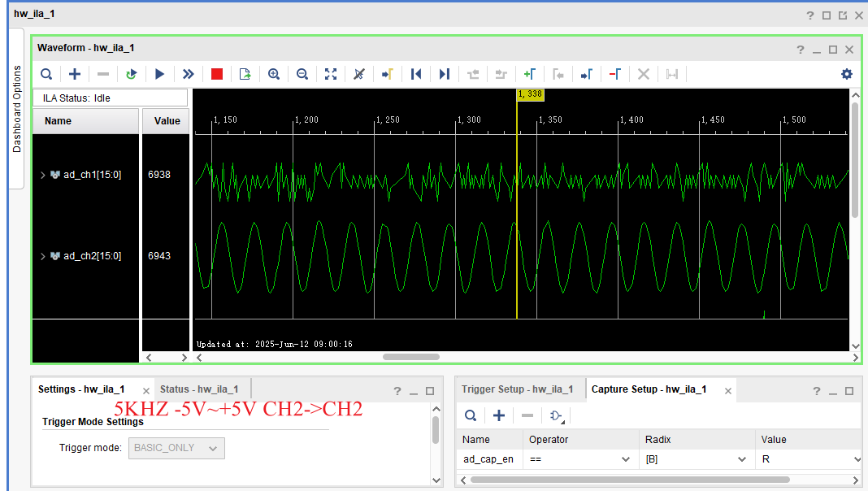Add a marker at cursor

pos(530,74)
